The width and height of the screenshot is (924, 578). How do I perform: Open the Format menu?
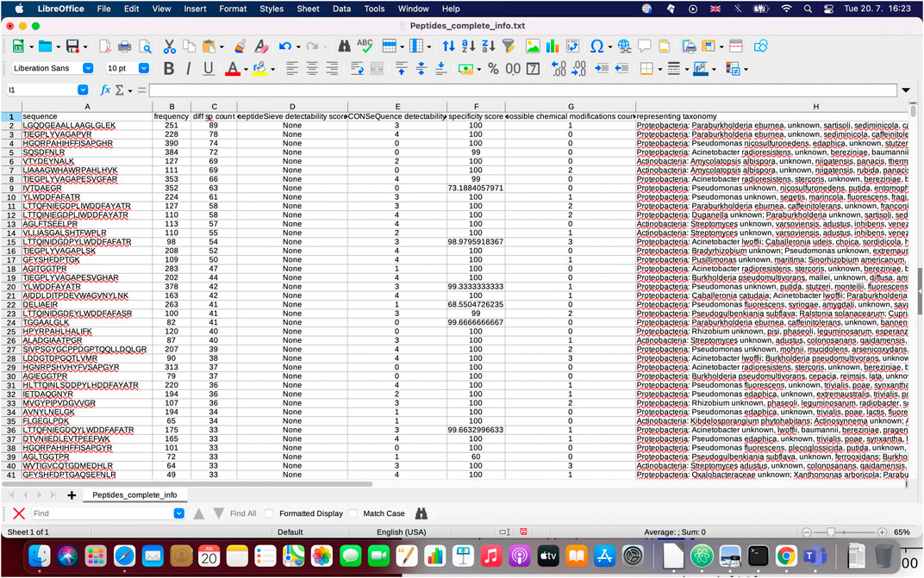point(233,9)
